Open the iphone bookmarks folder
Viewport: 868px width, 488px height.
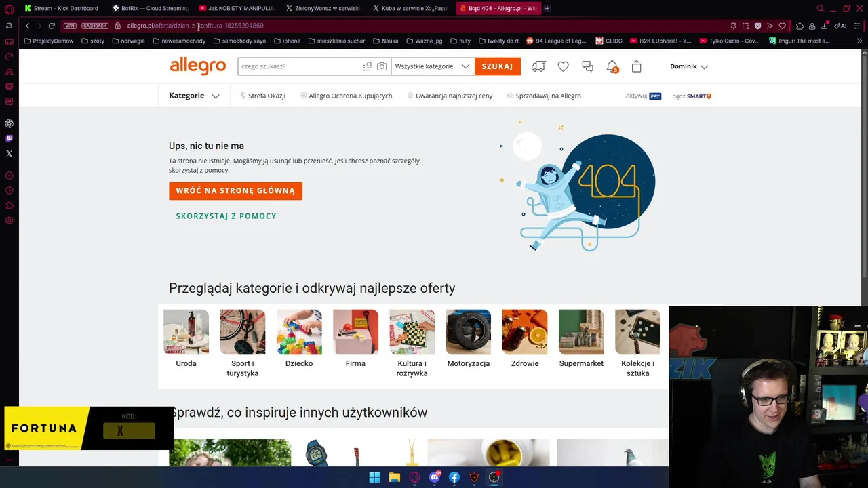point(287,41)
